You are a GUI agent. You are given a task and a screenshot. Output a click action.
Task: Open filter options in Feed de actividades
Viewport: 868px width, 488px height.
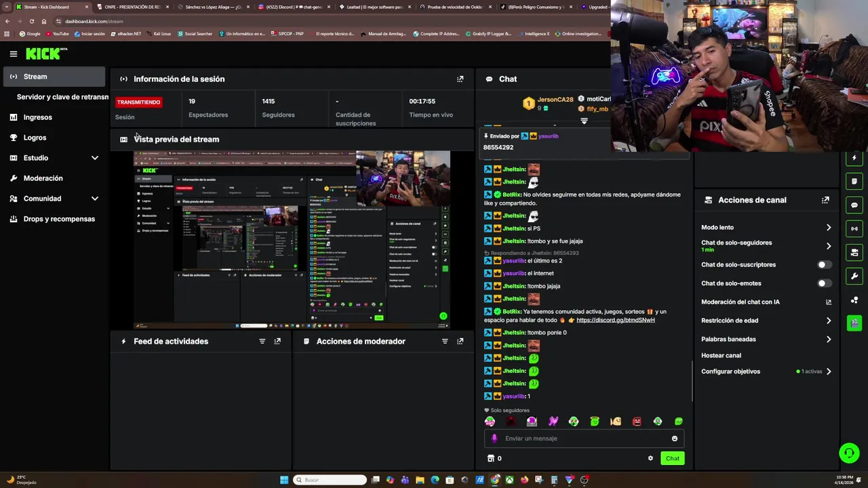(x=262, y=342)
